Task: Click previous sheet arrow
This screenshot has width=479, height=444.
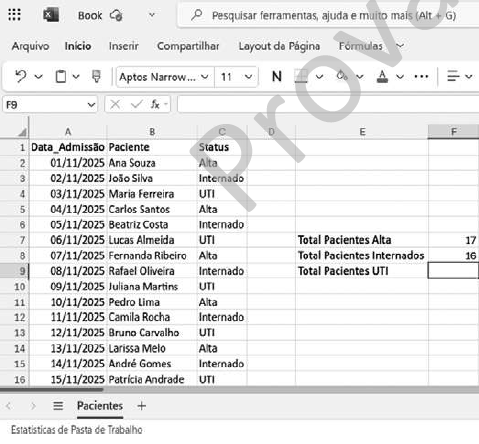Action: pyautogui.click(x=9, y=406)
